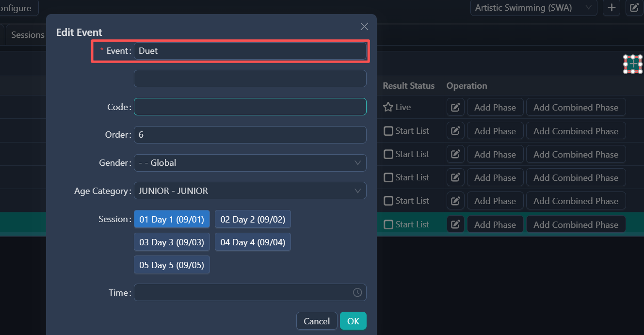Select session 01 Day 1 (09/01)
Viewport: 644px width, 335px height.
coord(172,219)
